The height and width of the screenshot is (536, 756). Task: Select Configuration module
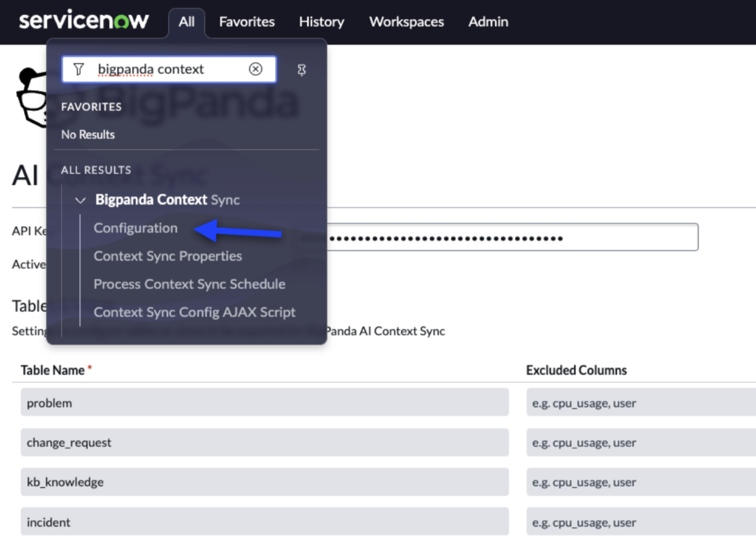136,228
